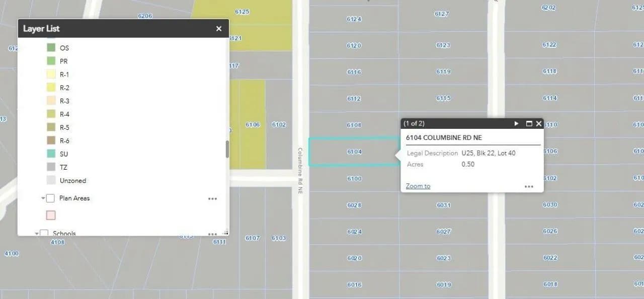The width and height of the screenshot is (644, 299).
Task: Select parcel 6108 on Columbine Rd
Action: click(x=354, y=125)
